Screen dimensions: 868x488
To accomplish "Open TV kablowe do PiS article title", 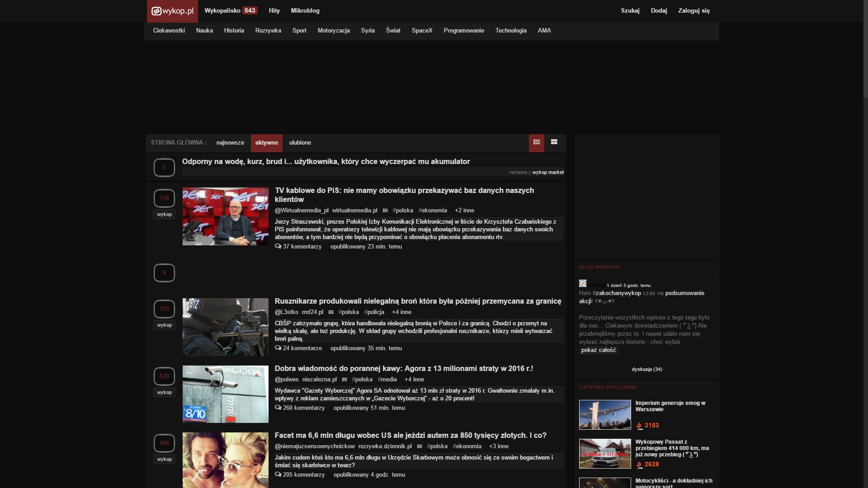I will point(404,195).
